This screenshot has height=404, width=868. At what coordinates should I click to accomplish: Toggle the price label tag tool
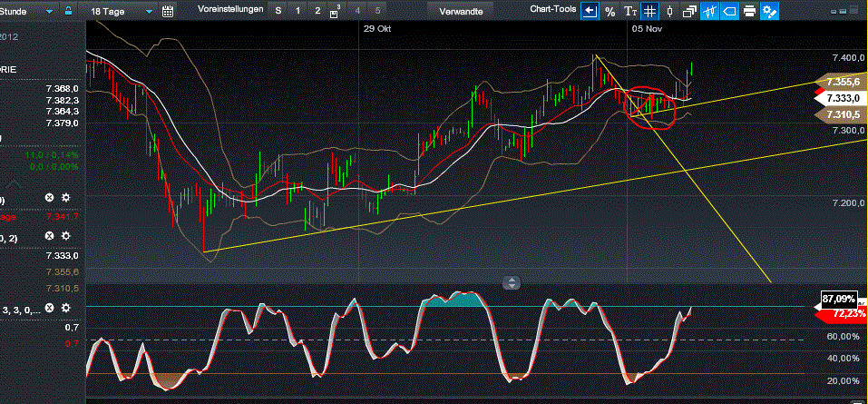coord(709,12)
